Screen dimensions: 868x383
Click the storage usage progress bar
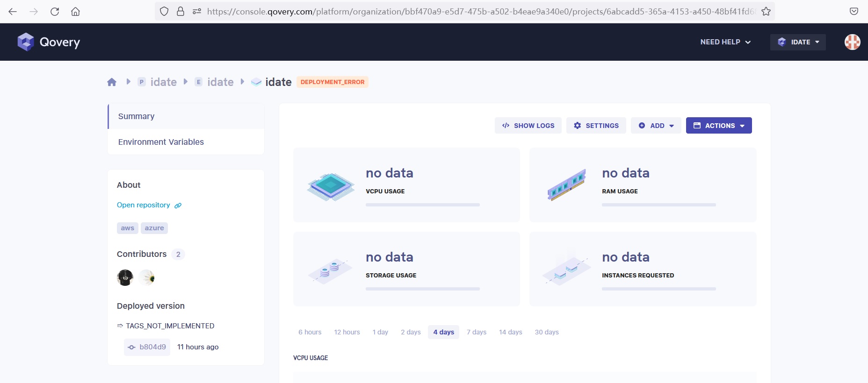click(x=423, y=289)
